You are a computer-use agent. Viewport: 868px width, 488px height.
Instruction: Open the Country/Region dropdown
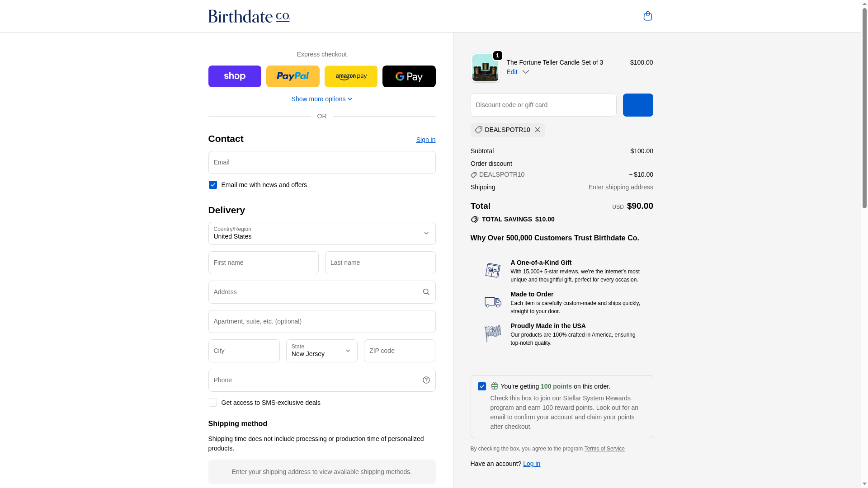[321, 233]
